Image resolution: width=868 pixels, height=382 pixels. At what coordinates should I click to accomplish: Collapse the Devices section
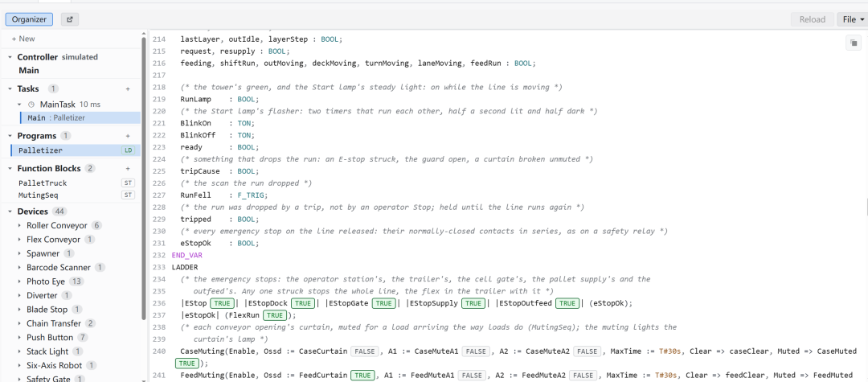[10, 212]
